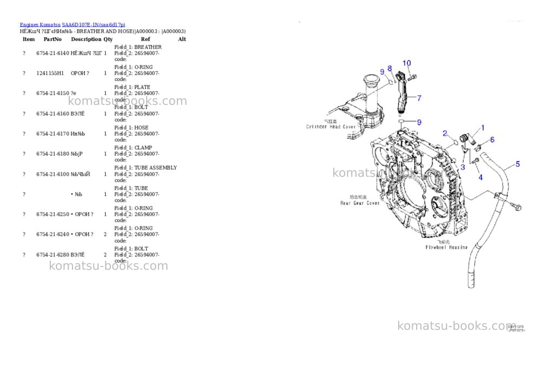554x392 pixels.
Task: Click diagram callout number 5
Action: coord(518,164)
